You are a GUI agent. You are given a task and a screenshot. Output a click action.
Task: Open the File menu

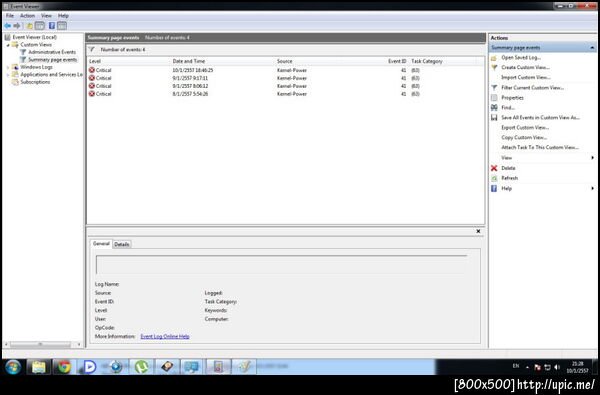(x=10, y=16)
